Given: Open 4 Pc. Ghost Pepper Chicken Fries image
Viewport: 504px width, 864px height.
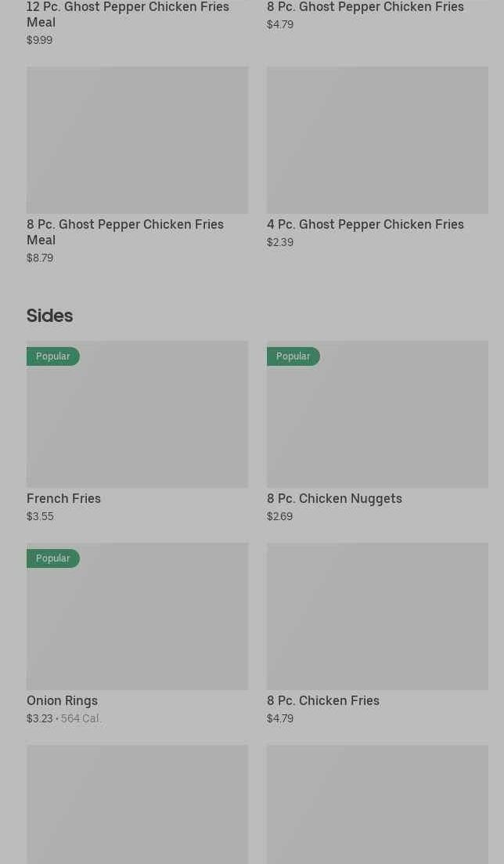Looking at the screenshot, I should 377,139.
